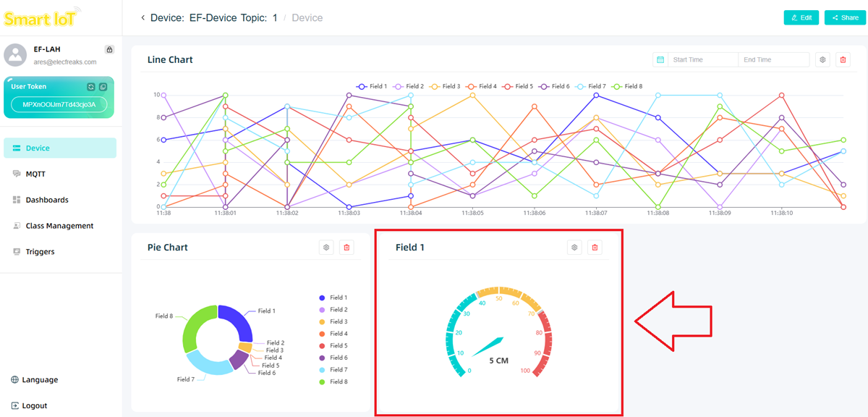Viewport: 868px width, 417px height.
Task: Toggle Field 1 series in line chart legend
Action: coord(372,86)
